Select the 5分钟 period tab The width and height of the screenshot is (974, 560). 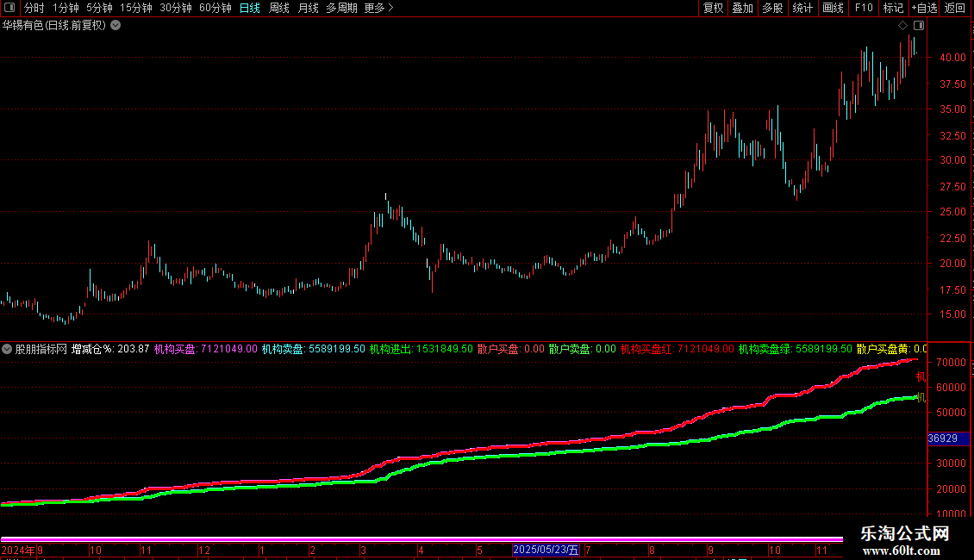pyautogui.click(x=99, y=8)
